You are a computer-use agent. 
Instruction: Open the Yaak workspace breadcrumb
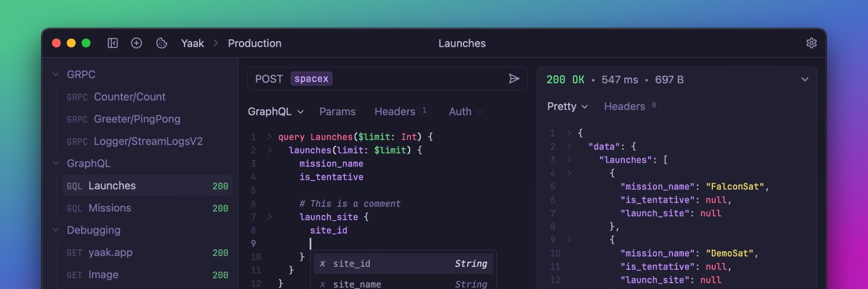pos(193,43)
